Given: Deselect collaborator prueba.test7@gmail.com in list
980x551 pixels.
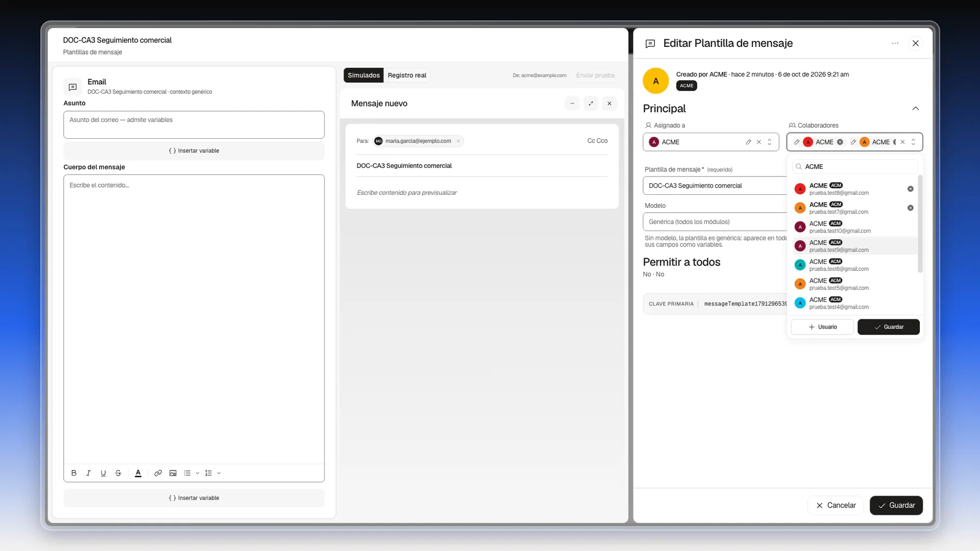Looking at the screenshot, I should pos(910,208).
